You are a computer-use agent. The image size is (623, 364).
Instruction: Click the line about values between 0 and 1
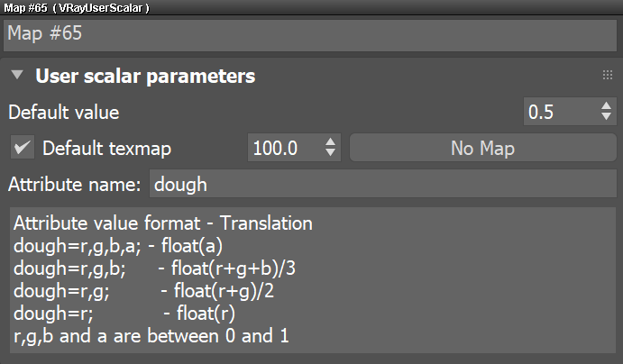click(x=151, y=336)
